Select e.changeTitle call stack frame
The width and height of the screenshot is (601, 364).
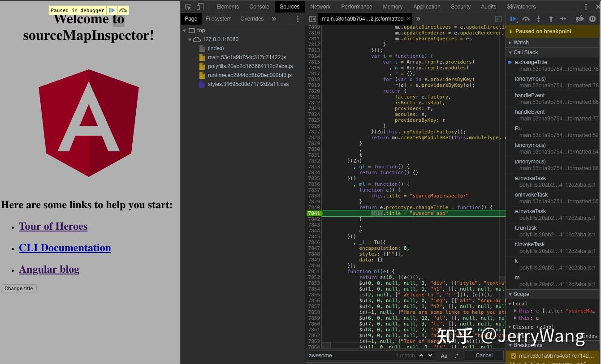553,65
